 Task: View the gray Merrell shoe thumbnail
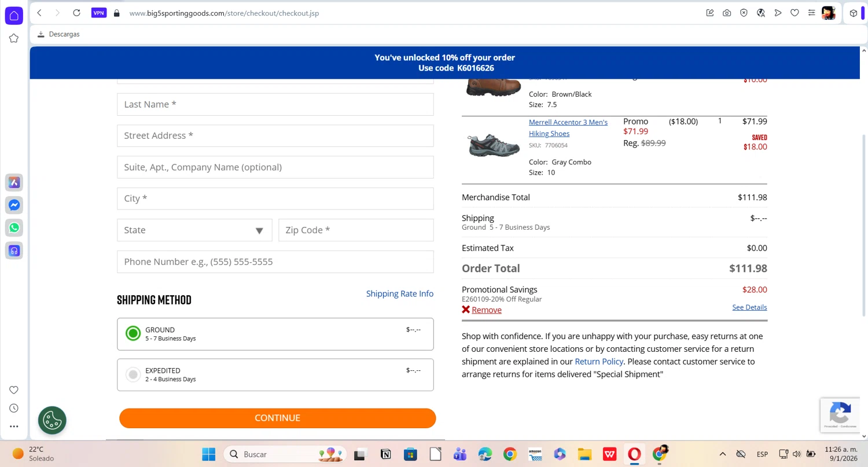tap(494, 145)
